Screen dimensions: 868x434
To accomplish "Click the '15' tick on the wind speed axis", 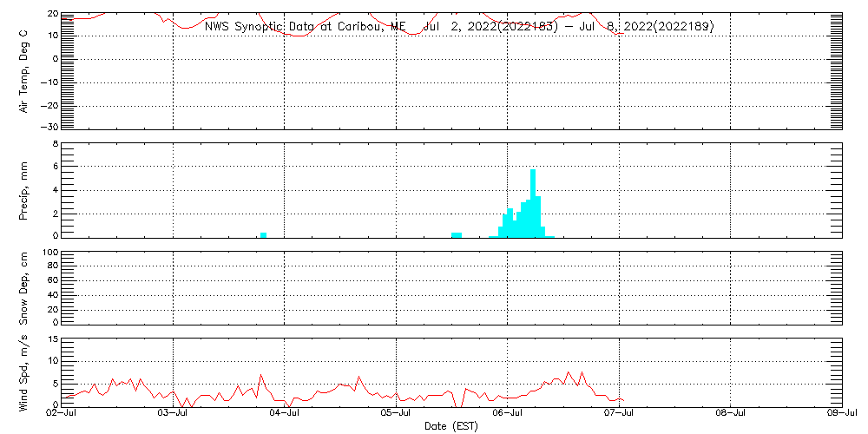I will pos(52,339).
